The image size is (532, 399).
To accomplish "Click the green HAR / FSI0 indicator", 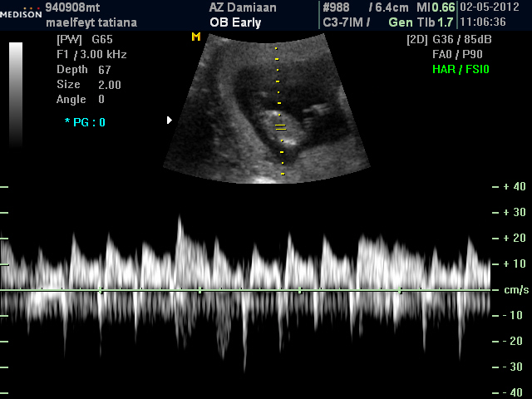I will click(461, 70).
